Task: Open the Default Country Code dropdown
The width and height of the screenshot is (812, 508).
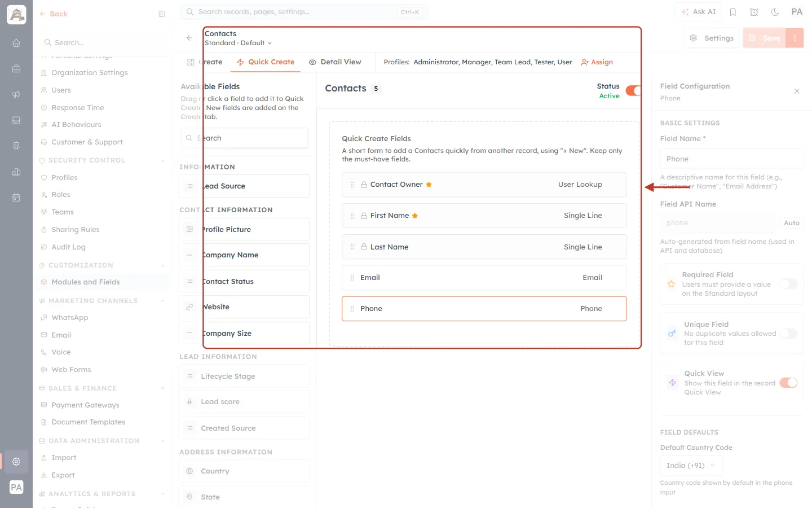Action: click(x=691, y=466)
